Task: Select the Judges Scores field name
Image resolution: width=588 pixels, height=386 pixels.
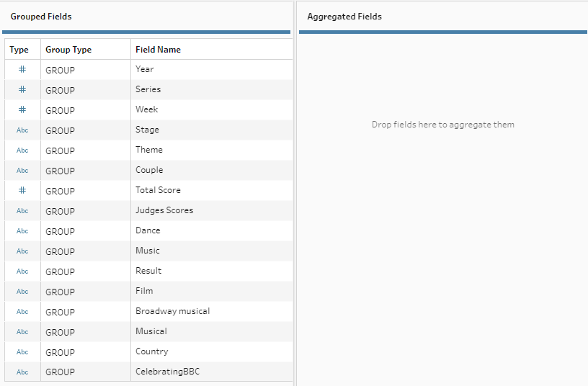Action: (x=164, y=210)
